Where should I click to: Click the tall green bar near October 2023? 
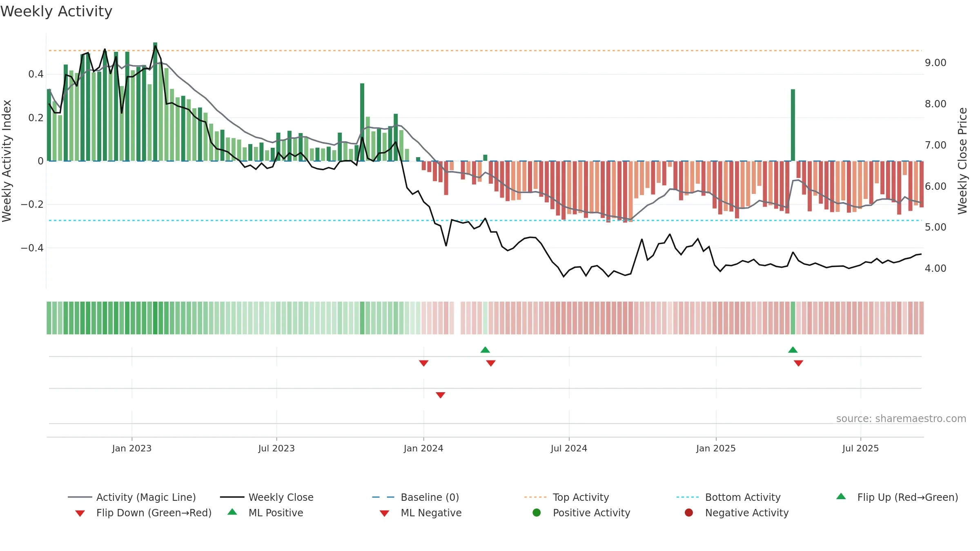click(362, 122)
